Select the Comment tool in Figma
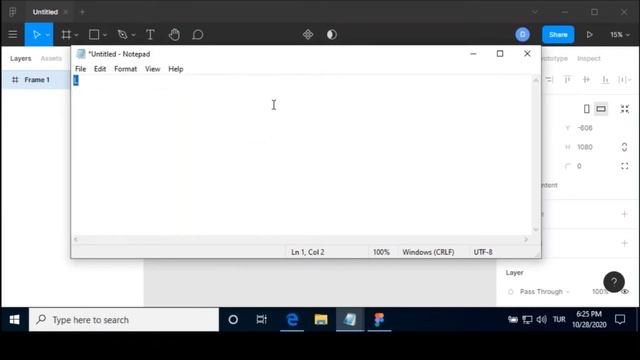 [198, 35]
